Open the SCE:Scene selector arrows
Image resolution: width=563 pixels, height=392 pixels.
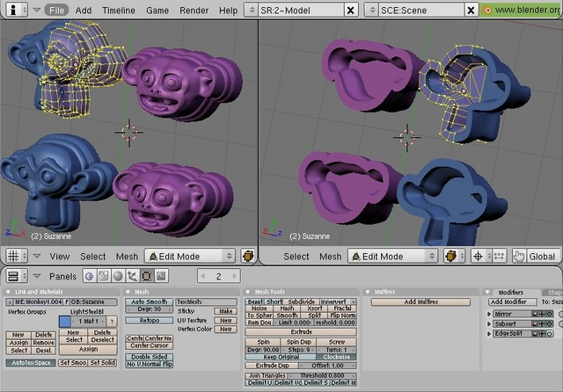(x=372, y=10)
